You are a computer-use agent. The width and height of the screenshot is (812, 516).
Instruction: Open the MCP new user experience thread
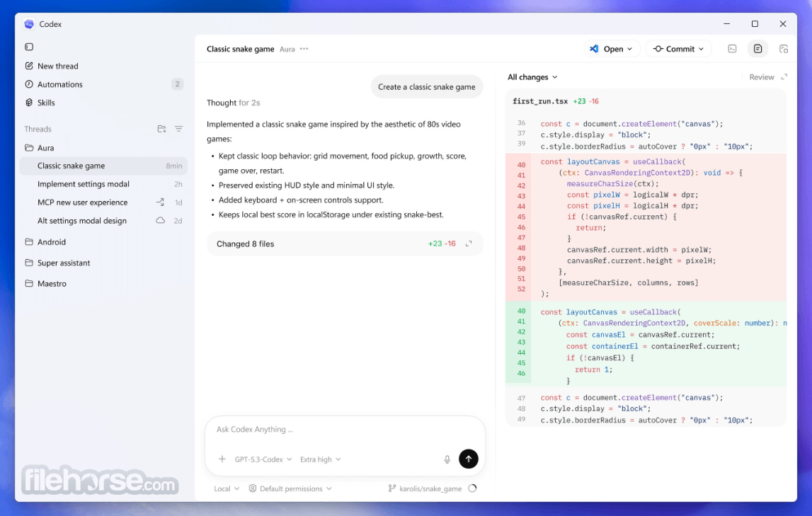[x=103, y=202]
